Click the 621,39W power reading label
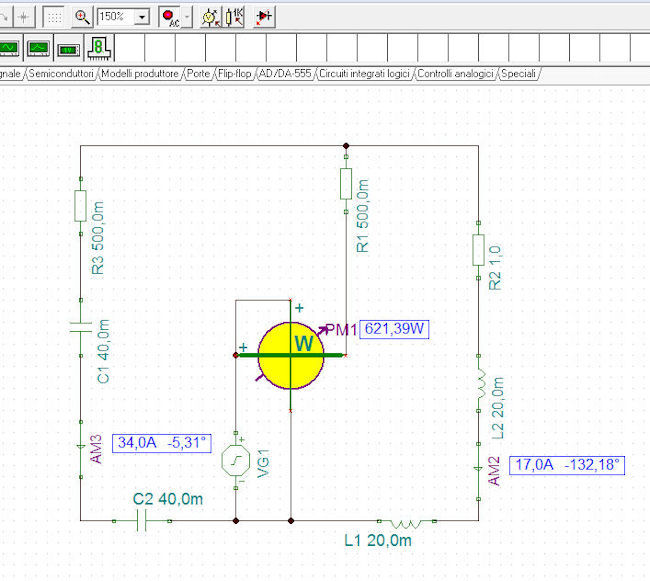Image resolution: width=650 pixels, height=581 pixels. coord(393,329)
